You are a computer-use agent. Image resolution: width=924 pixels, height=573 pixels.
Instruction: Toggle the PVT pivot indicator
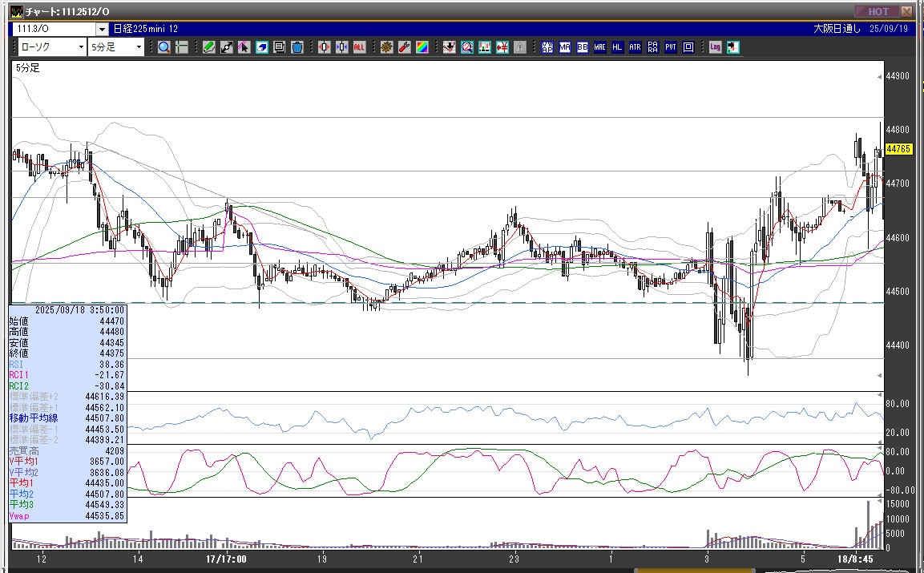670,47
